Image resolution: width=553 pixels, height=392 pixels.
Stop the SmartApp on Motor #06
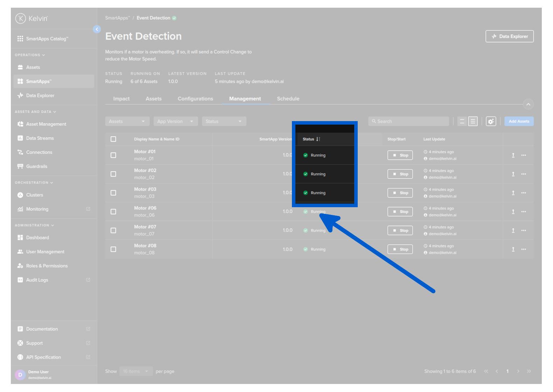point(400,212)
